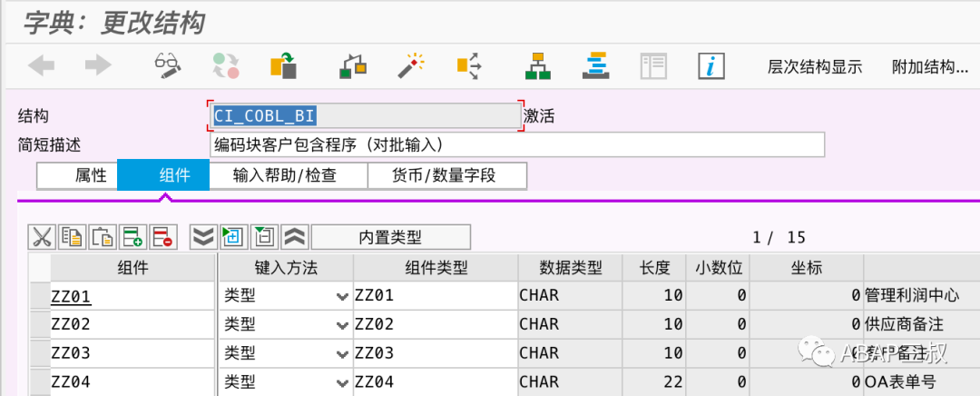The image size is (980, 396).
Task: Click the 组件 column header
Action: (x=133, y=268)
